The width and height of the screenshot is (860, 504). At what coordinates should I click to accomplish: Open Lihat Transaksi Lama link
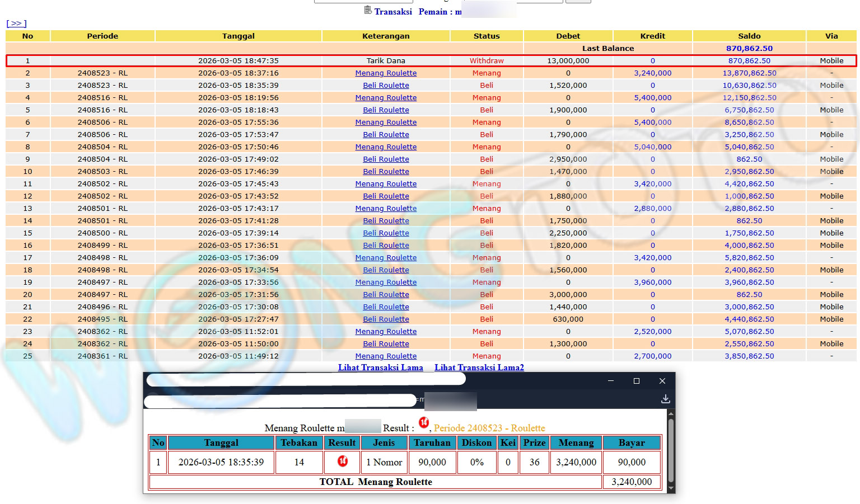click(380, 368)
